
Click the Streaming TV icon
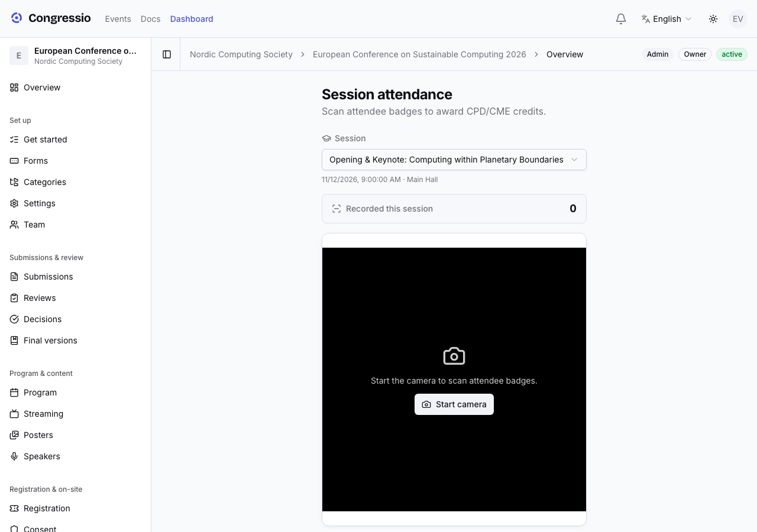click(14, 414)
